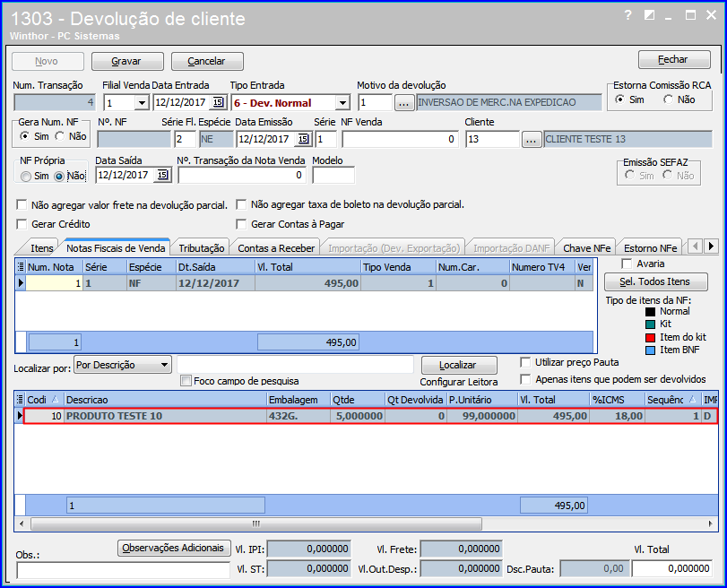
Task: Click the Cancelar button
Action: click(x=207, y=61)
